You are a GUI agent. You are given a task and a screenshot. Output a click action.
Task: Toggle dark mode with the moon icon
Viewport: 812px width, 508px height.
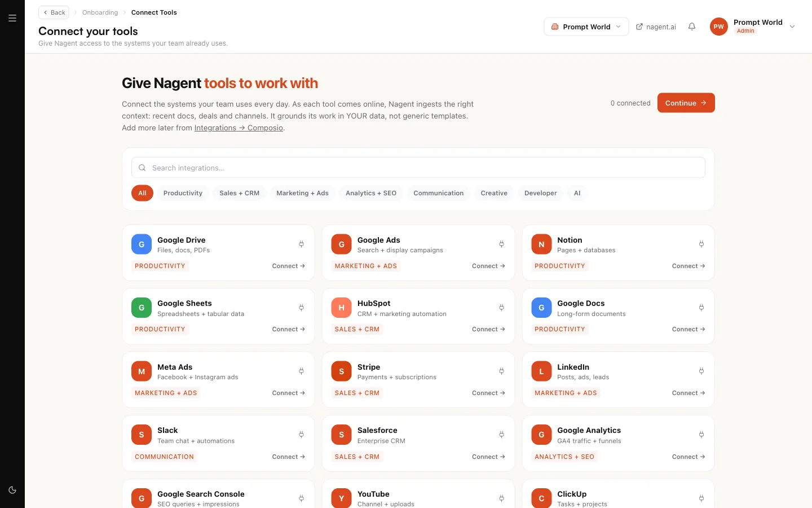[x=12, y=490]
